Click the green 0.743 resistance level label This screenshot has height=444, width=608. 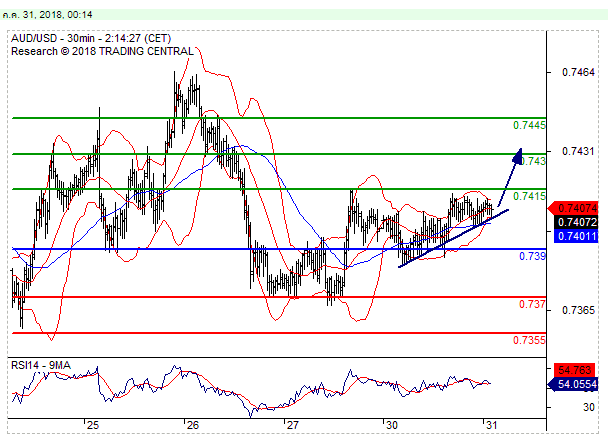coord(532,161)
